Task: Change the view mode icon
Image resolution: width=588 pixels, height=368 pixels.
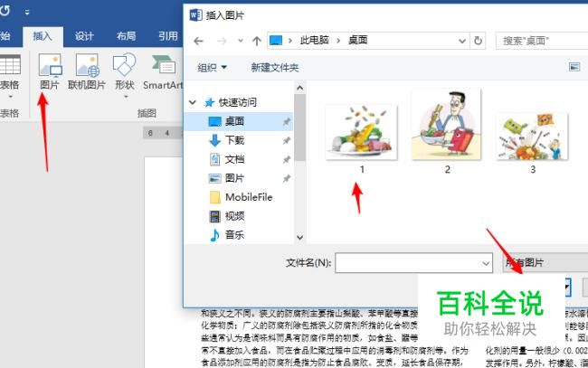Action: (x=574, y=67)
